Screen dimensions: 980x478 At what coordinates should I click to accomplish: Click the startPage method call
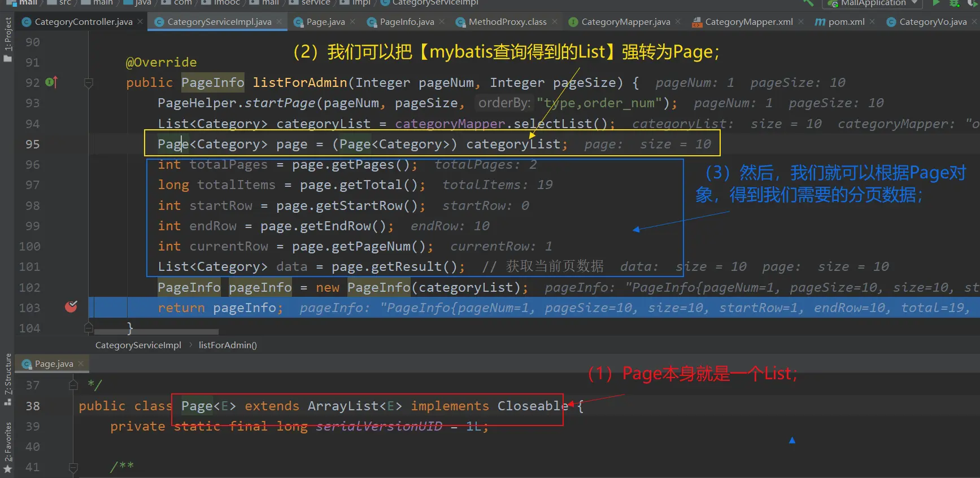280,103
